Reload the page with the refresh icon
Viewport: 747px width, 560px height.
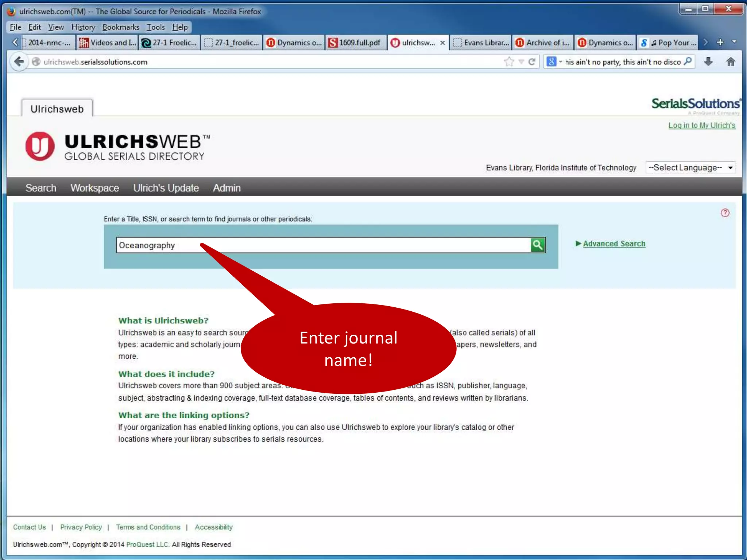pyautogui.click(x=532, y=62)
